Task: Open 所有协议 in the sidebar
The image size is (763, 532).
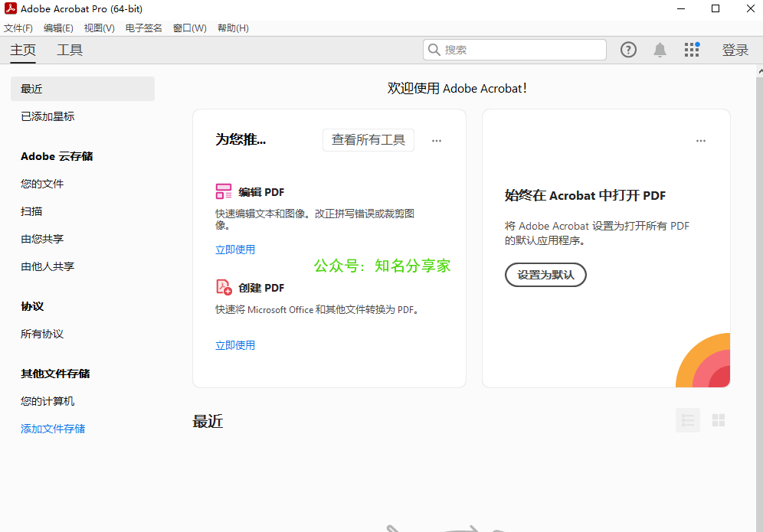Action: click(x=42, y=334)
